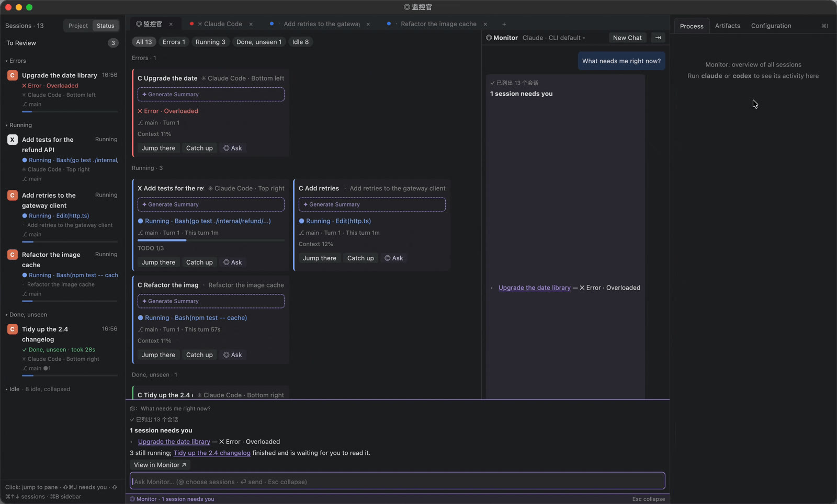Image resolution: width=837 pixels, height=504 pixels.
Task: Close the Claude Code tab
Action: [251, 24]
